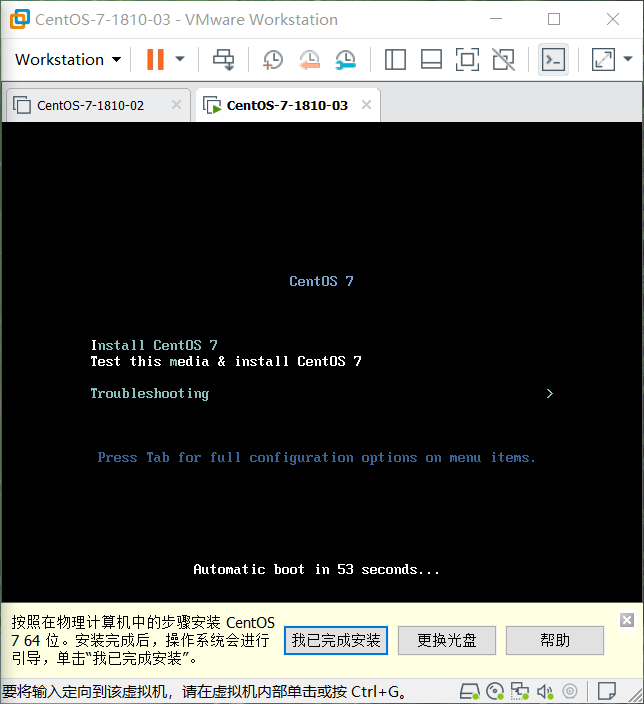This screenshot has width=644, height=704.
Task: Select the CentOS-7-1810-03 tab
Action: tap(287, 106)
